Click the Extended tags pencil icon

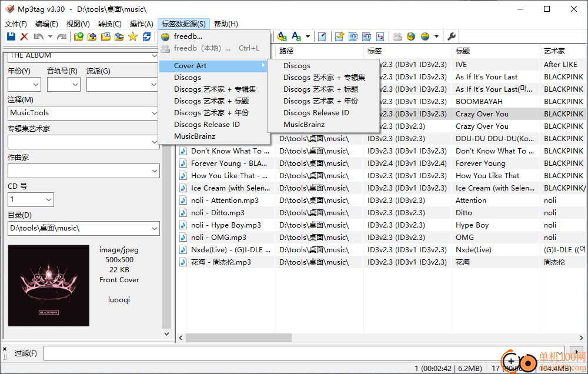pos(322,36)
